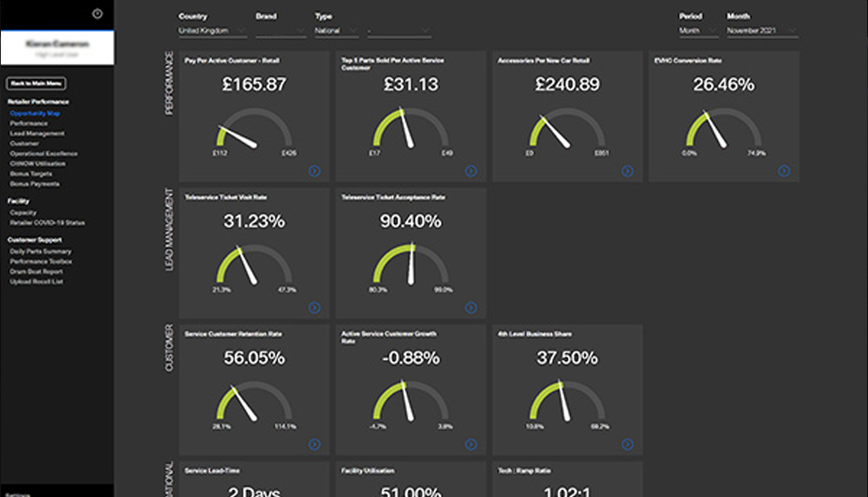This screenshot has width=868, height=497.
Task: Open Customer under Retailer Performance
Action: point(24,143)
